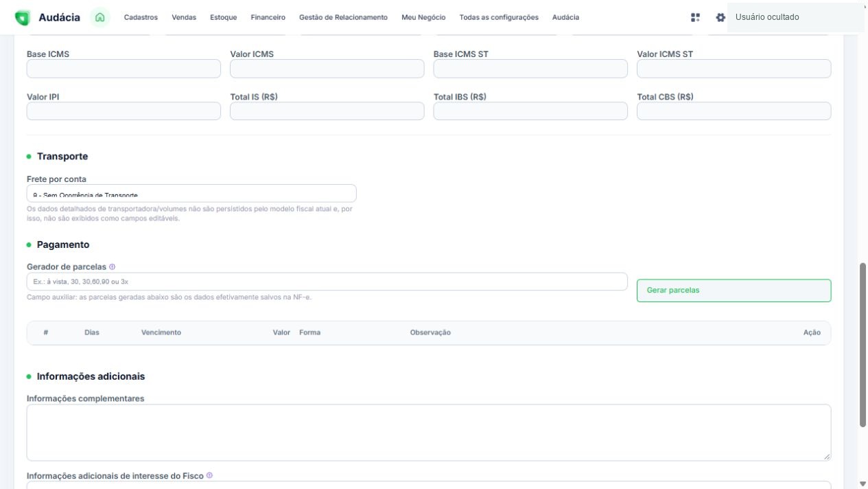The width and height of the screenshot is (868, 489).
Task: Open the Vendas menu
Action: click(x=184, y=17)
